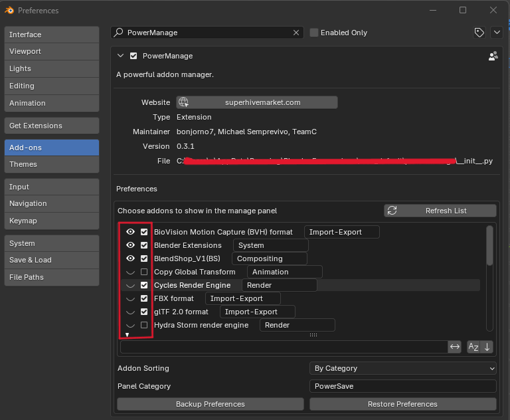
Task: Sort the addon list alphabetically
Action: click(473, 347)
